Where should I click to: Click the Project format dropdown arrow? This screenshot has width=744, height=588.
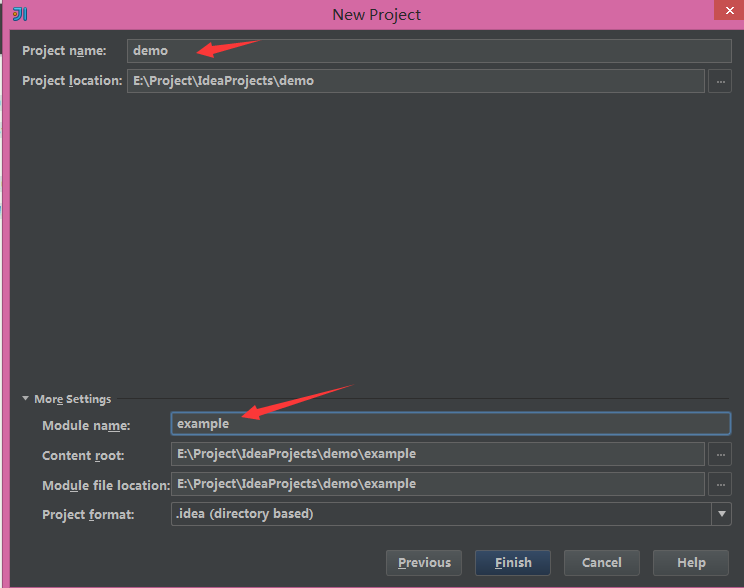(x=722, y=514)
